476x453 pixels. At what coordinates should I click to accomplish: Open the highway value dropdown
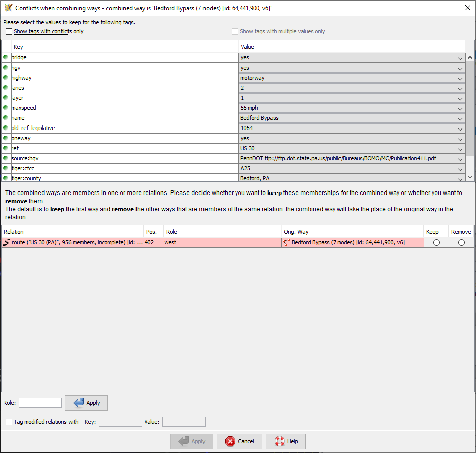[x=460, y=78]
